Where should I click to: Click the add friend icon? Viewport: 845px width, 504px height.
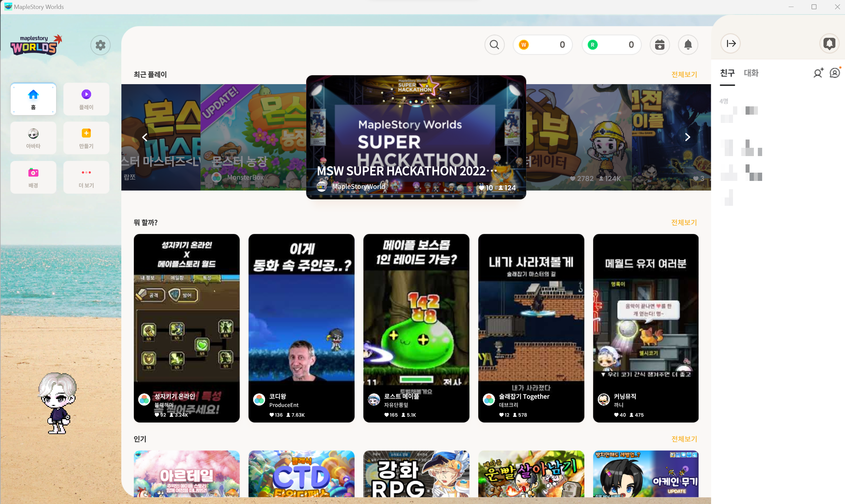coord(818,73)
